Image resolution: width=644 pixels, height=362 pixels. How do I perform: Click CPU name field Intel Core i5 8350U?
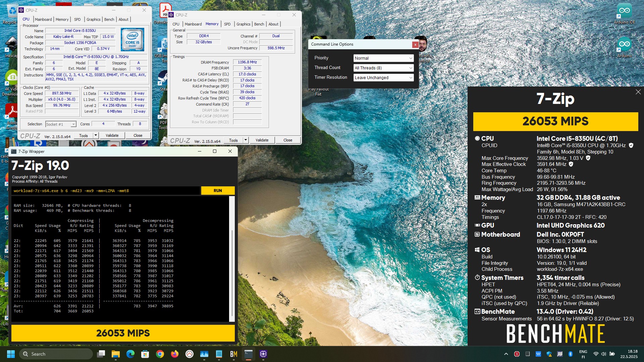pyautogui.click(x=80, y=31)
